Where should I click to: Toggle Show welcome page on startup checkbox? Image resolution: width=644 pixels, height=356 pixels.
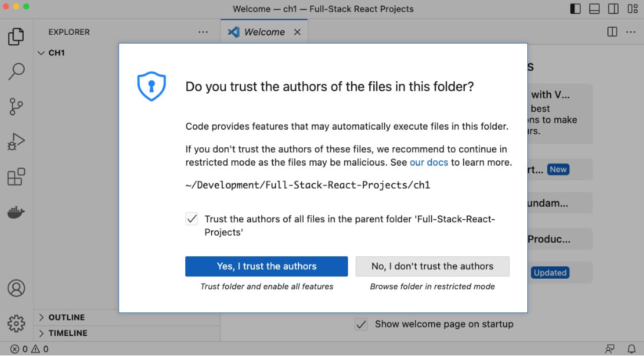coord(361,324)
